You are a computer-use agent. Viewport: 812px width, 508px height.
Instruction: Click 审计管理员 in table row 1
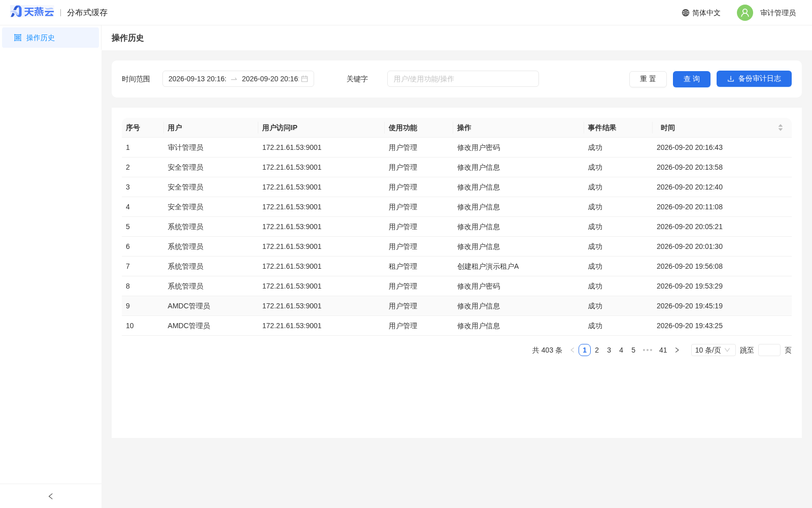tap(185, 147)
